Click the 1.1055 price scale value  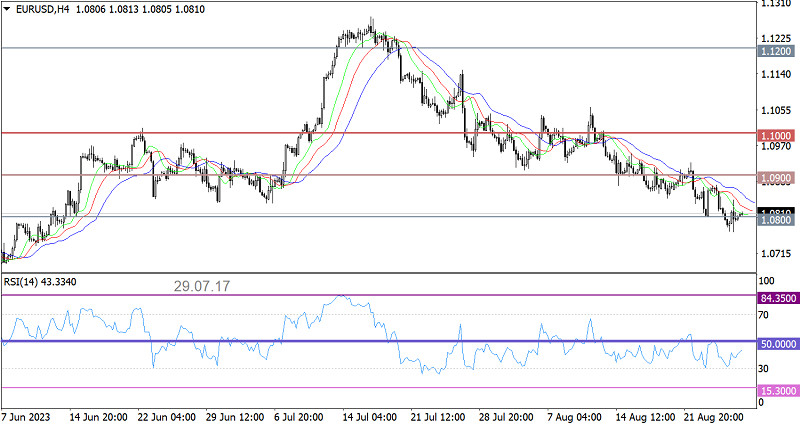click(776, 111)
